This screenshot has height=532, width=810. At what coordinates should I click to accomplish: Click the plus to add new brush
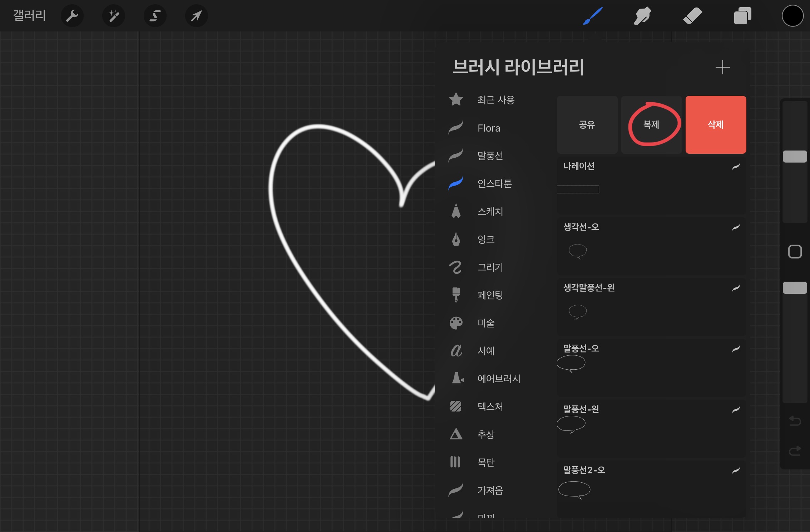[x=722, y=67]
